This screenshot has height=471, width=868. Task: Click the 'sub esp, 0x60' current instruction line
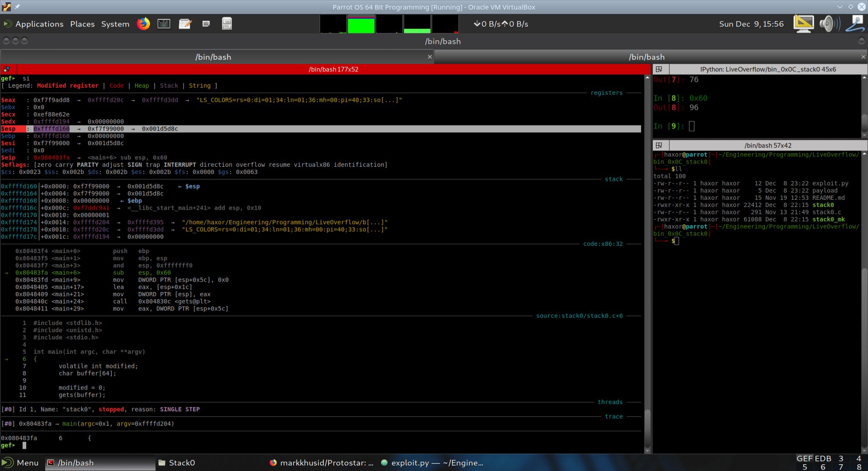93,273
